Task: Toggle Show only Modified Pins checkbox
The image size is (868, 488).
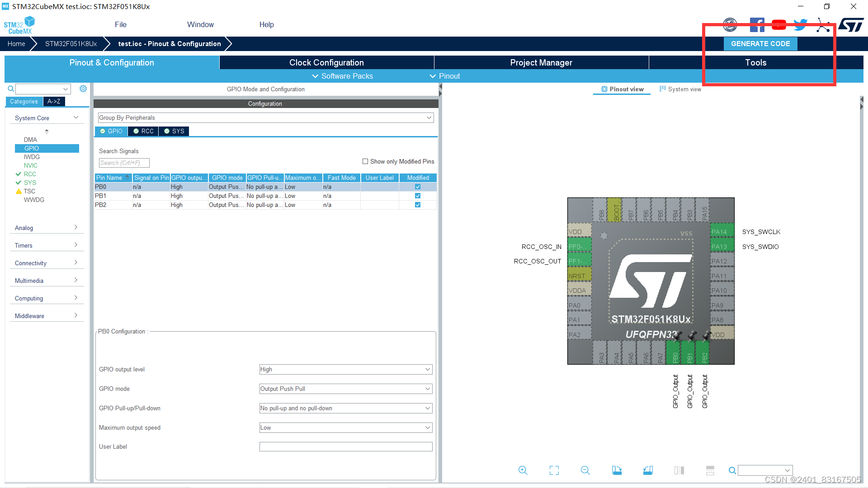Action: pos(365,161)
